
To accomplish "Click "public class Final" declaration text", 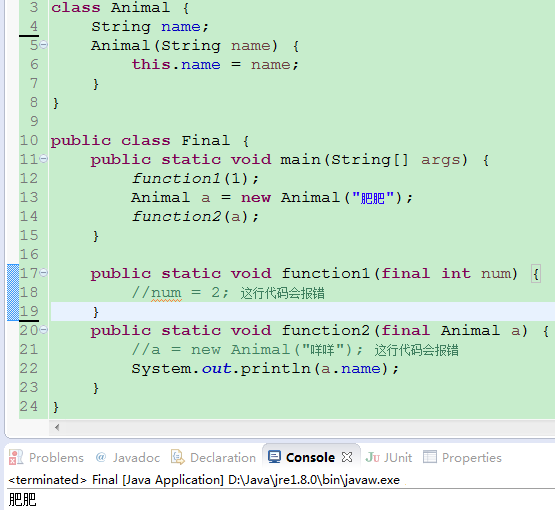I will click(140, 141).
